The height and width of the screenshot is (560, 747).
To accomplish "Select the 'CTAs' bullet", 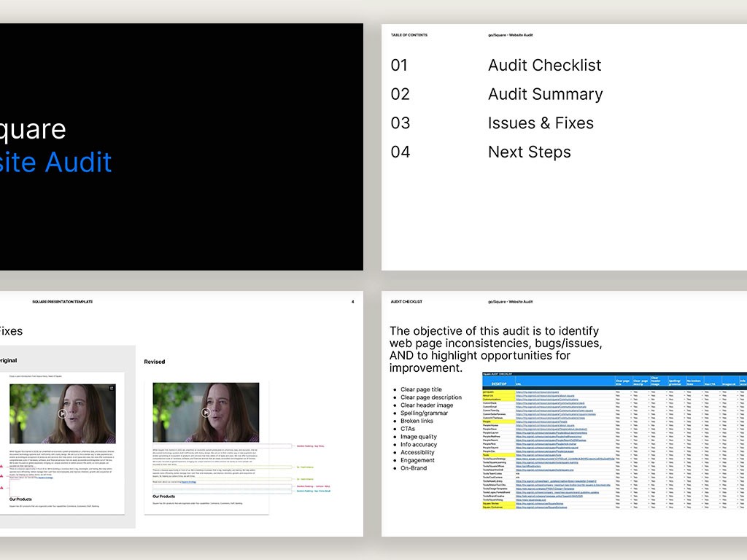I will click(x=408, y=429).
